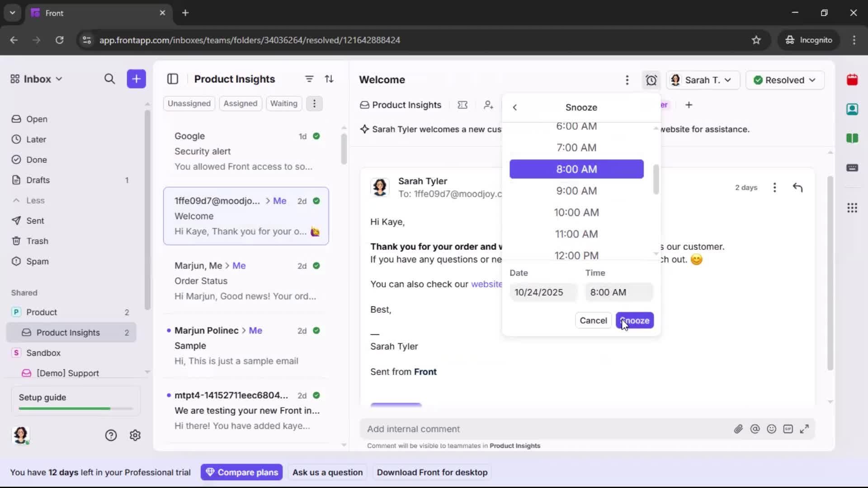Open the contact details panel in the sidebar
This screenshot has height=488, width=868.
pyautogui.click(x=853, y=109)
